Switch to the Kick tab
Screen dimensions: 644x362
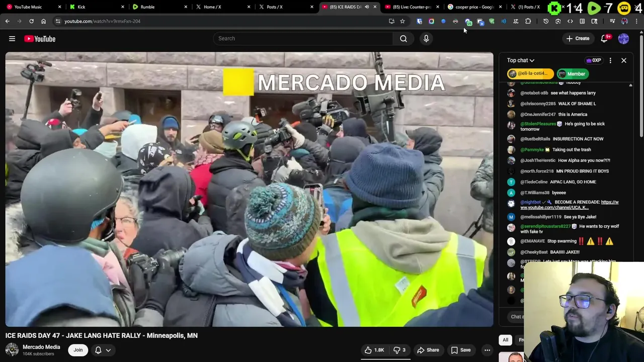point(95,7)
